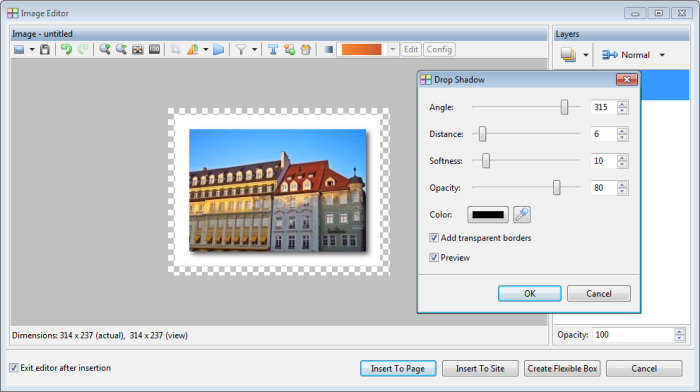700x392 pixels.
Task: Click the green Undo arrow
Action: (x=67, y=49)
